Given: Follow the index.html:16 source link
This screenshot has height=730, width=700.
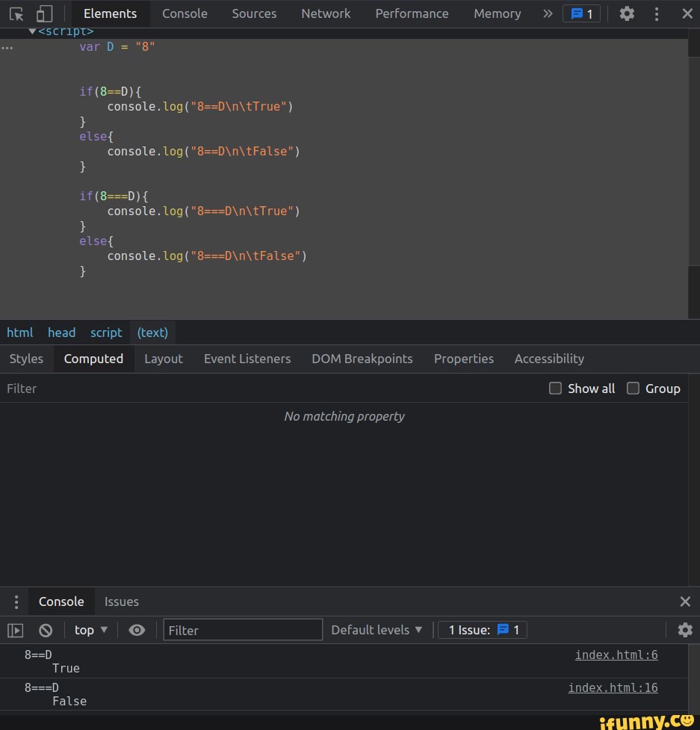Looking at the screenshot, I should pyautogui.click(x=613, y=688).
